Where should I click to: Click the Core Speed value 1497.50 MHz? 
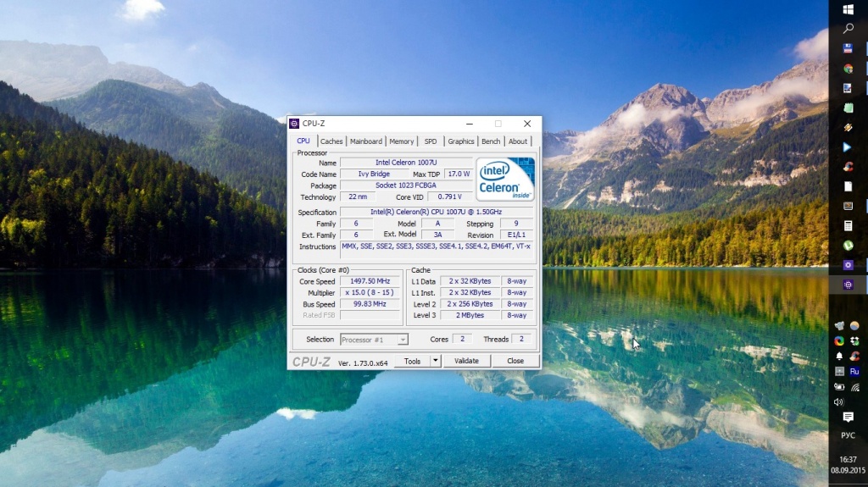tap(370, 281)
